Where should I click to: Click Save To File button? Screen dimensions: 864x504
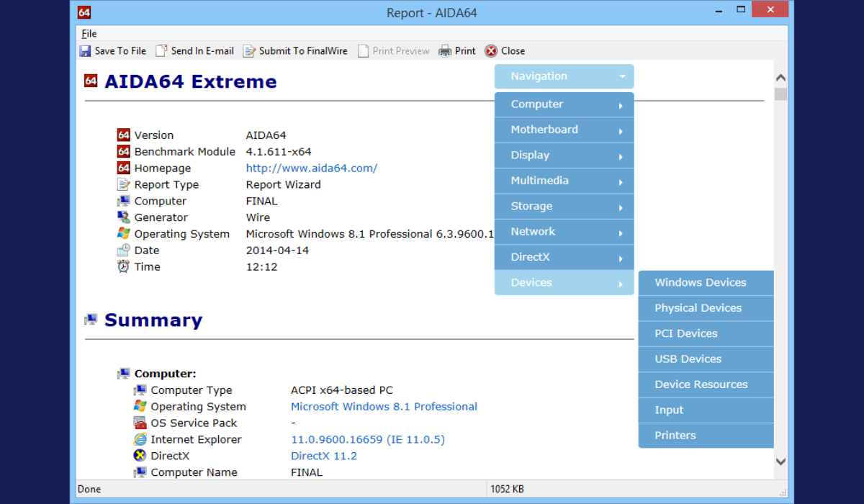113,51
